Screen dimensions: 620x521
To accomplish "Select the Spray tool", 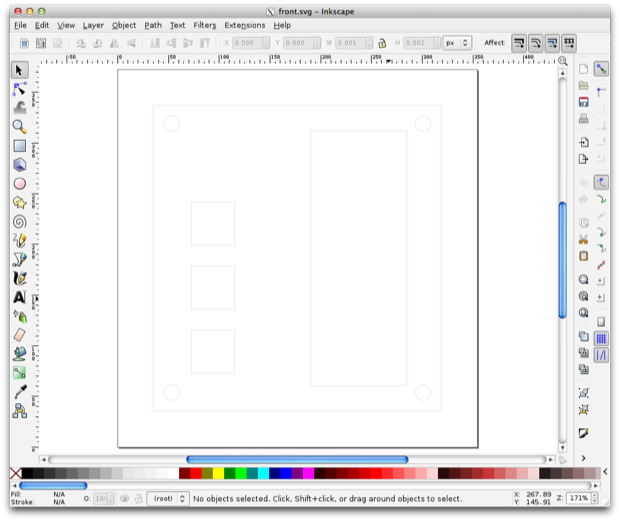I will tap(19, 316).
